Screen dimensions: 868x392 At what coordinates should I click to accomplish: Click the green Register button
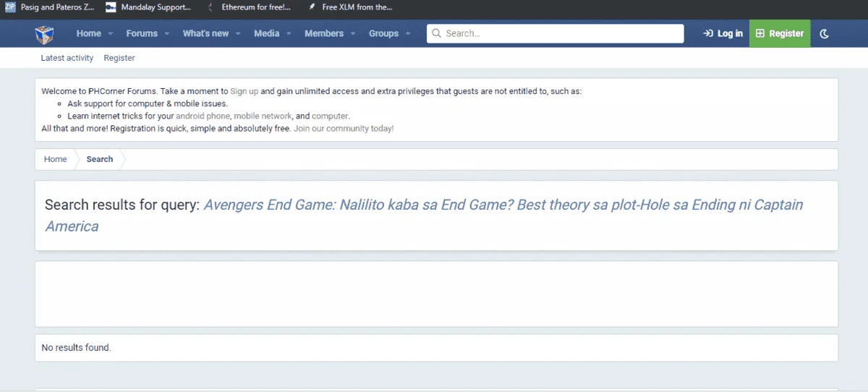(780, 33)
